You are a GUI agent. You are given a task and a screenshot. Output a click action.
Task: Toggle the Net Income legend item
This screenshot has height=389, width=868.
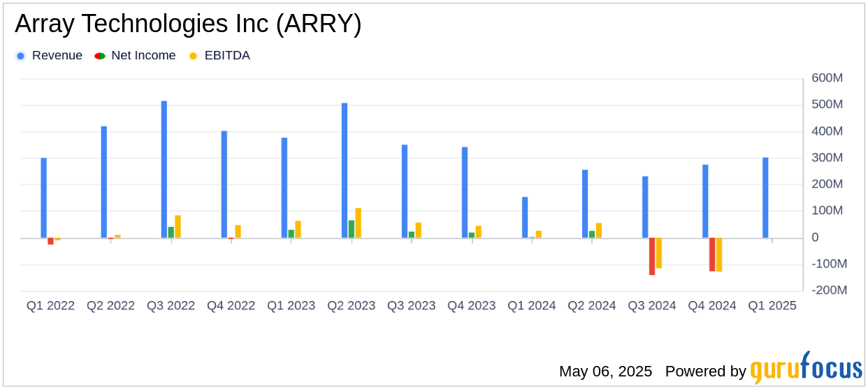(x=136, y=55)
